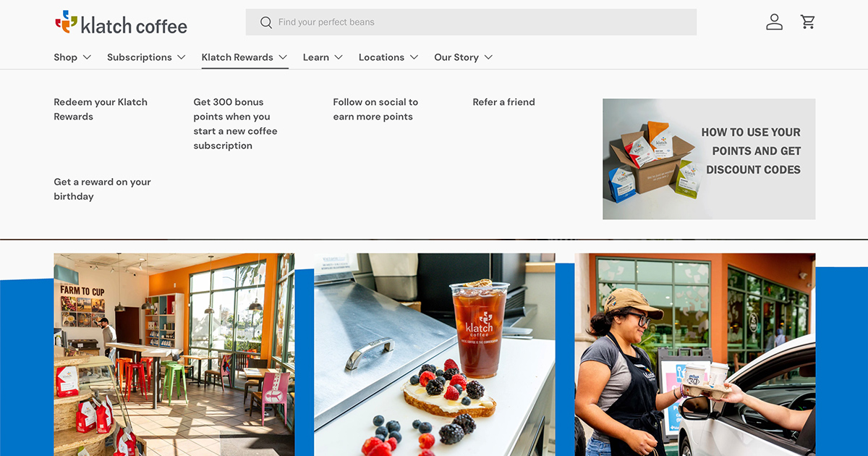
Task: Choose the 'Refer a friend' link
Action: click(504, 102)
